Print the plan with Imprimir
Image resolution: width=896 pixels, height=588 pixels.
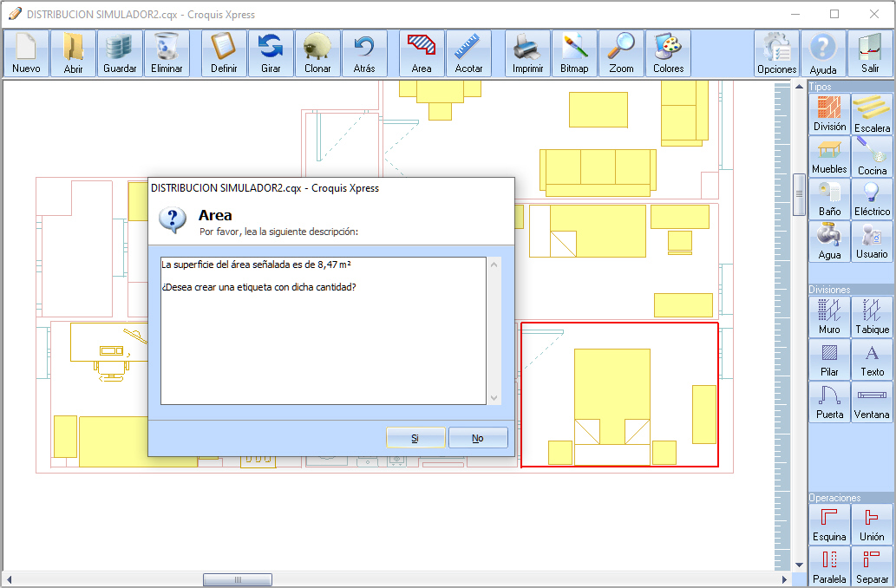[x=527, y=53]
